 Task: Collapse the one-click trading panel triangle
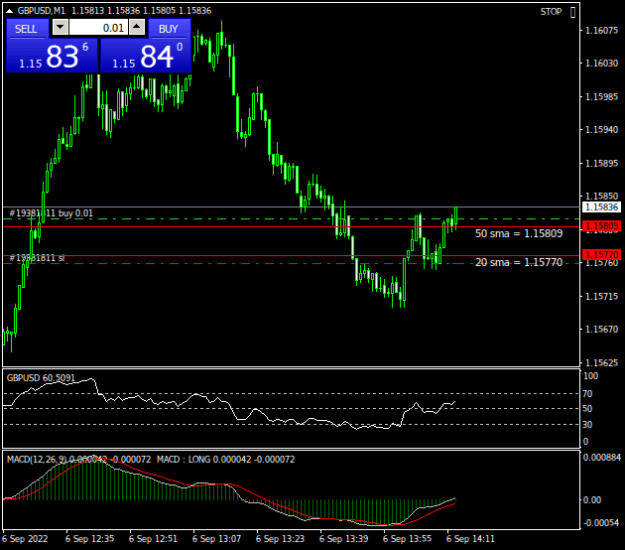[x=9, y=11]
